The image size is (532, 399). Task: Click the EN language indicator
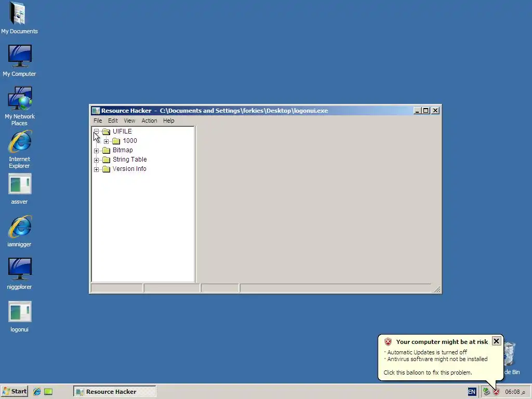coord(472,392)
